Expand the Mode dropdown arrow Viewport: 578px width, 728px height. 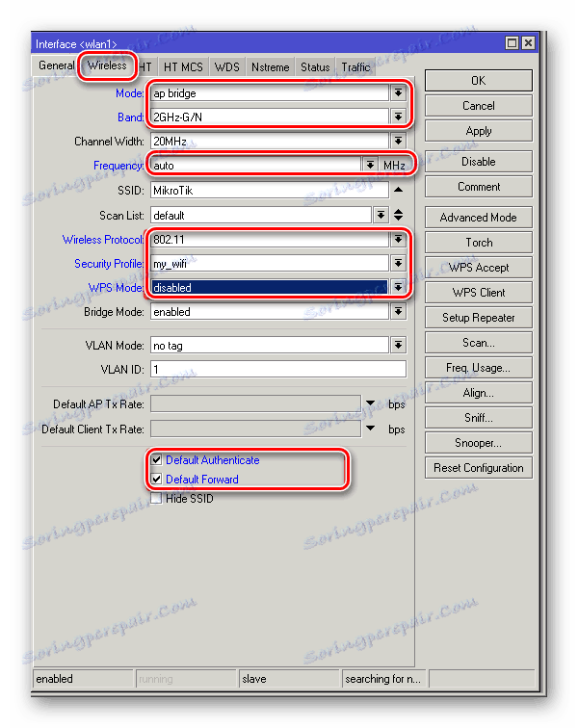pyautogui.click(x=398, y=93)
